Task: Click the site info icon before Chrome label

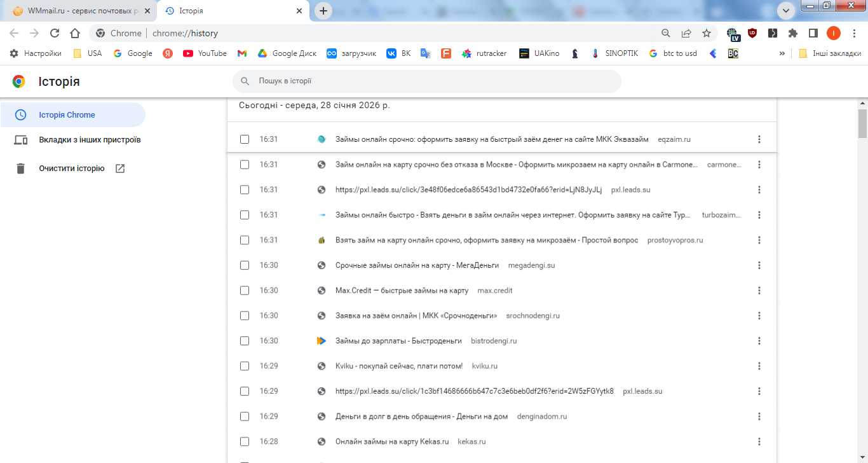Action: click(100, 33)
